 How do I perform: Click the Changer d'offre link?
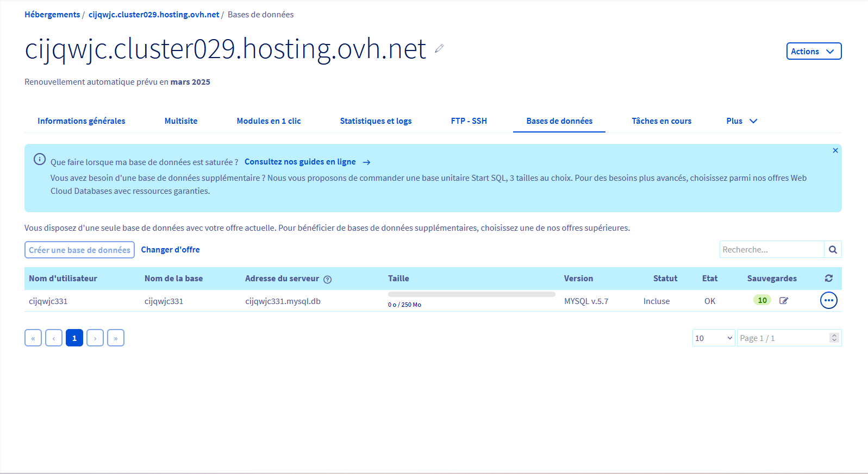click(x=170, y=250)
